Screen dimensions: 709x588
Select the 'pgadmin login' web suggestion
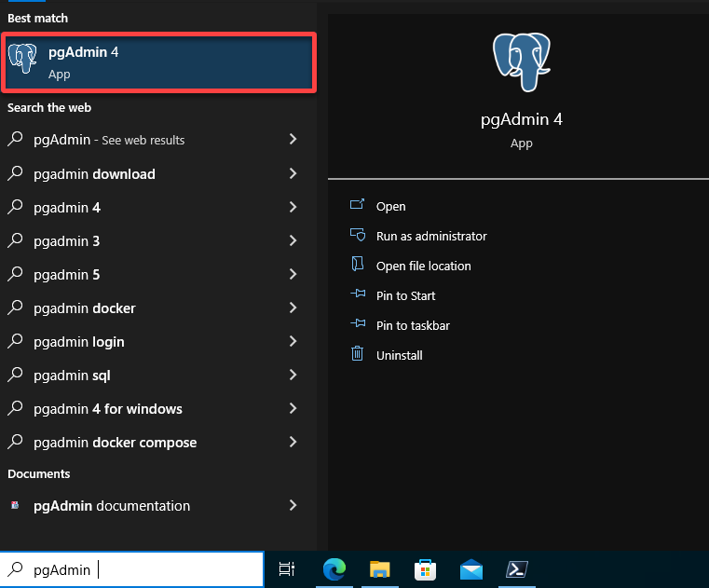click(x=78, y=342)
